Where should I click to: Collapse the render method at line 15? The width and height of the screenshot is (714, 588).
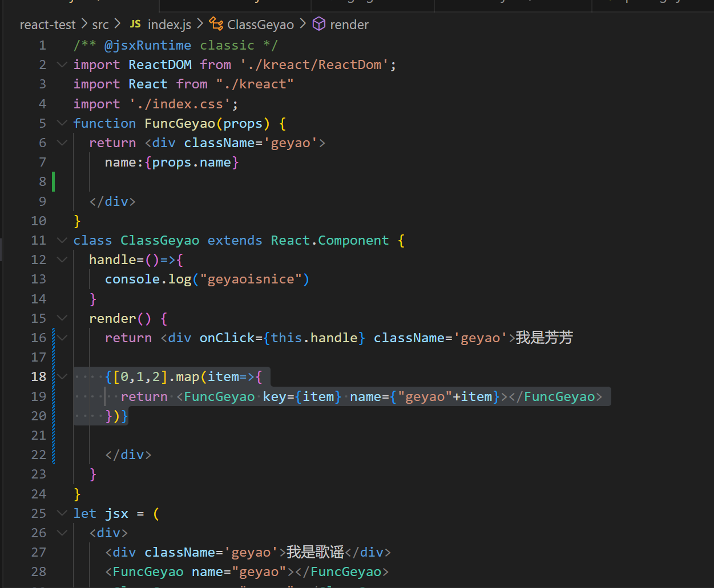pyautogui.click(x=62, y=318)
